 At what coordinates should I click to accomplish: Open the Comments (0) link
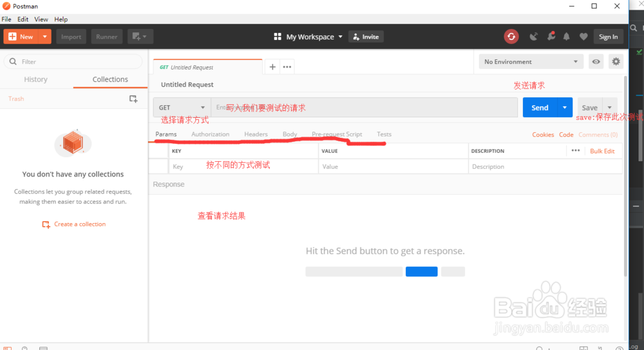598,135
